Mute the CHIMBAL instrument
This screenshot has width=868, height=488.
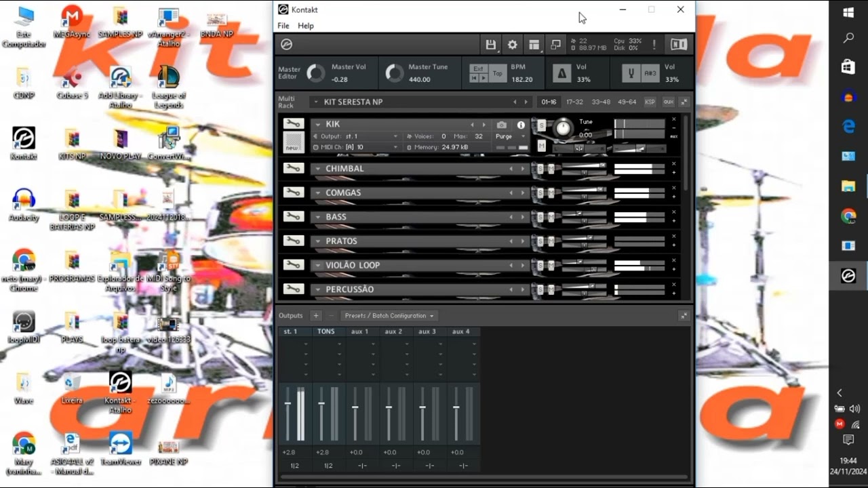[550, 169]
